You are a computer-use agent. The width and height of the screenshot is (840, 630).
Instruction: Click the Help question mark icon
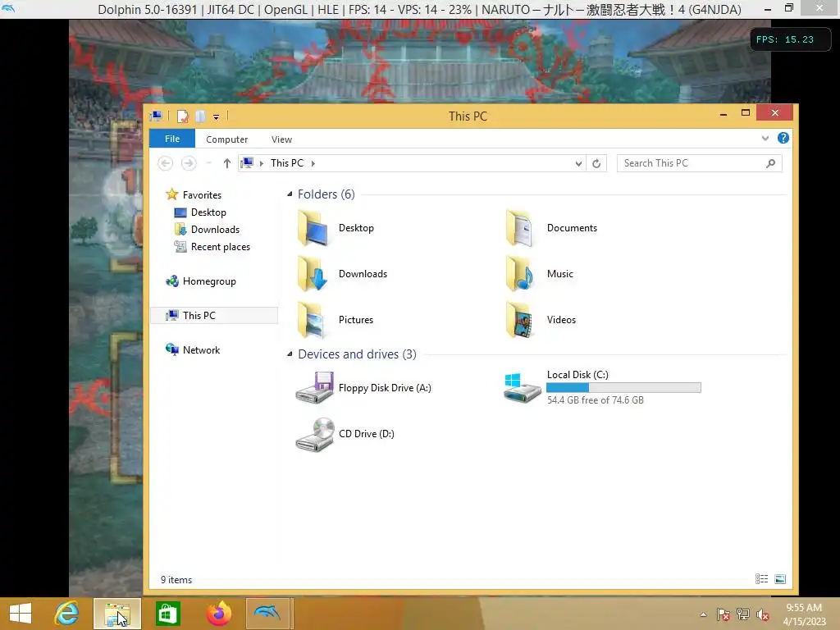click(x=783, y=138)
